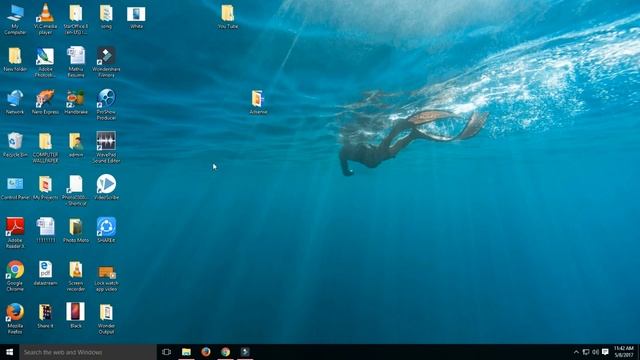The width and height of the screenshot is (640, 360).
Task: Open the Windows Start menu
Action: [x=9, y=352]
